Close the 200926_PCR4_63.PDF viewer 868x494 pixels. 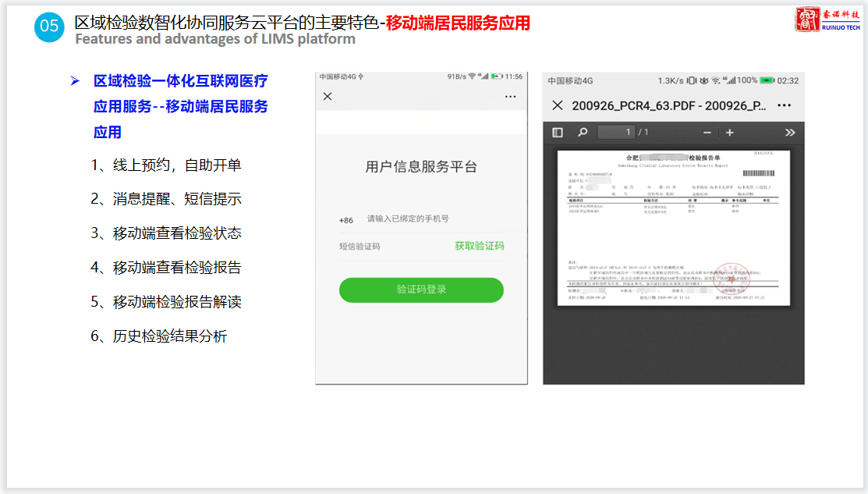click(557, 105)
